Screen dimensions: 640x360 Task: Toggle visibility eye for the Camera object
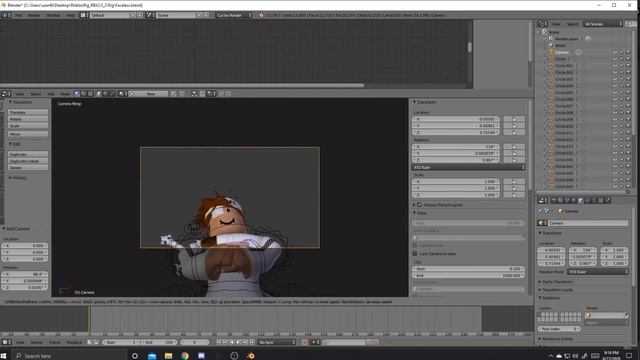(x=615, y=52)
